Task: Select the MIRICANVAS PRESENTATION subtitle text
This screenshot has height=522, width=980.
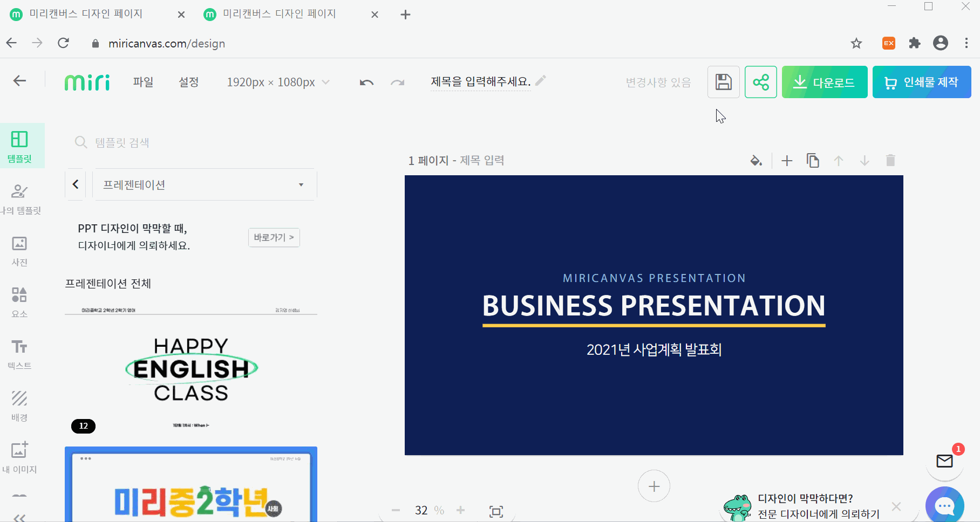Action: (654, 278)
